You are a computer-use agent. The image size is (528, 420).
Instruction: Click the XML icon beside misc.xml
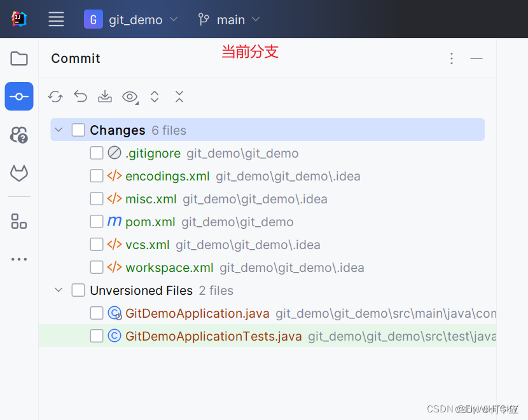(x=115, y=199)
